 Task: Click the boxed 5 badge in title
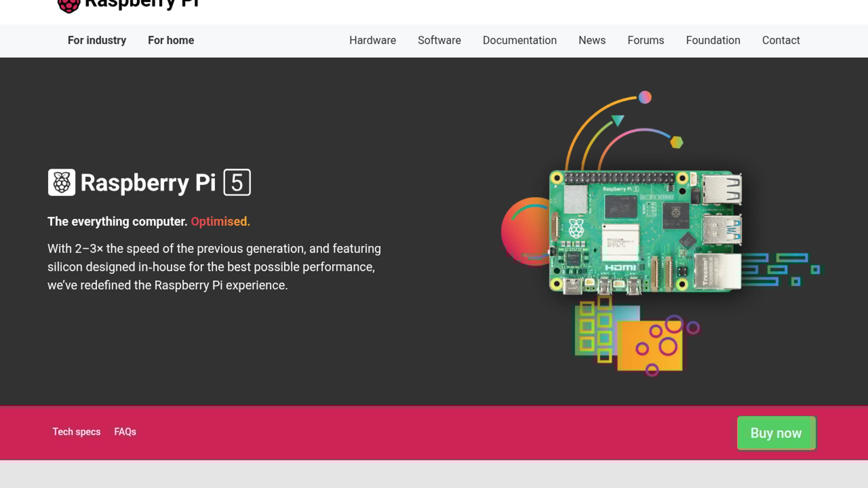point(237,183)
